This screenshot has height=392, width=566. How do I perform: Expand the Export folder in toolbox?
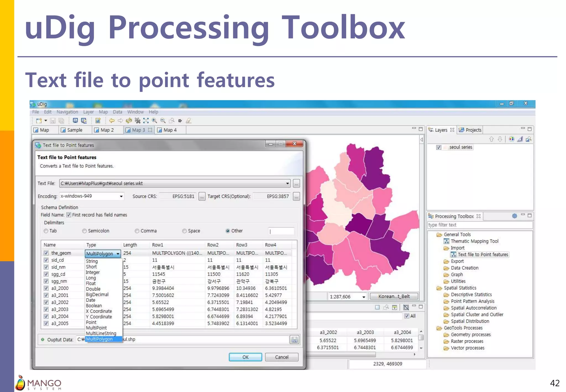point(446,261)
